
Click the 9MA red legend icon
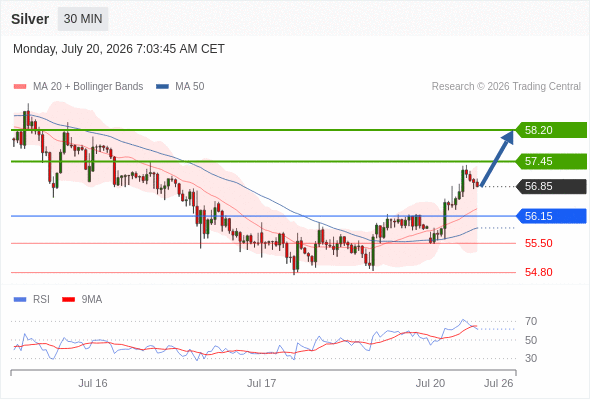click(x=68, y=300)
